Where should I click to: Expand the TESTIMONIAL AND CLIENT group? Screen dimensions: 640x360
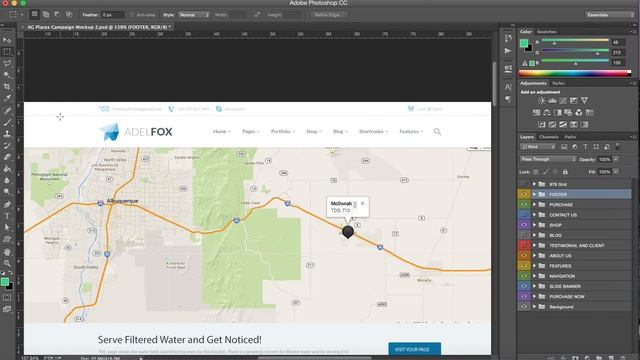click(534, 245)
